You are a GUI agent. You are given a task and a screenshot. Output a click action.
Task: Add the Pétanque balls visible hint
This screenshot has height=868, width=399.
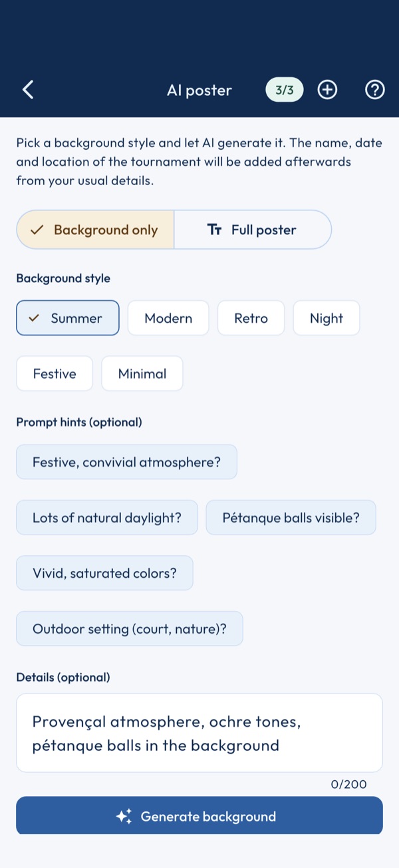[x=291, y=517]
